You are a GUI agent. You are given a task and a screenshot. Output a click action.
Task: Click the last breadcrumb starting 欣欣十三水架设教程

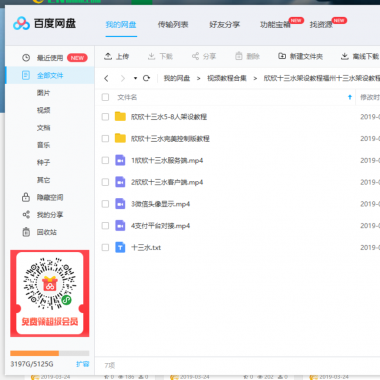(x=322, y=78)
